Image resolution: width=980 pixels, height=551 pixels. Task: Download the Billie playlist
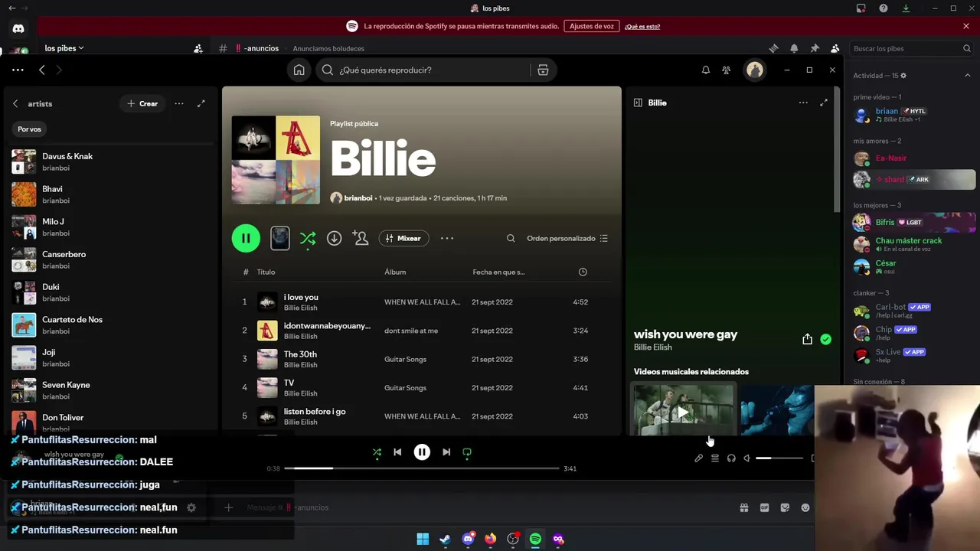click(x=334, y=238)
